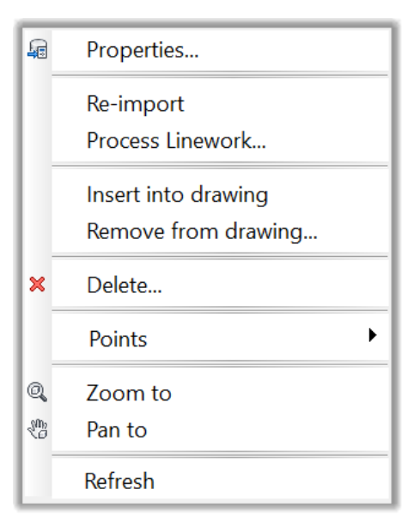Launch linework processing dialog entry

tap(176, 140)
